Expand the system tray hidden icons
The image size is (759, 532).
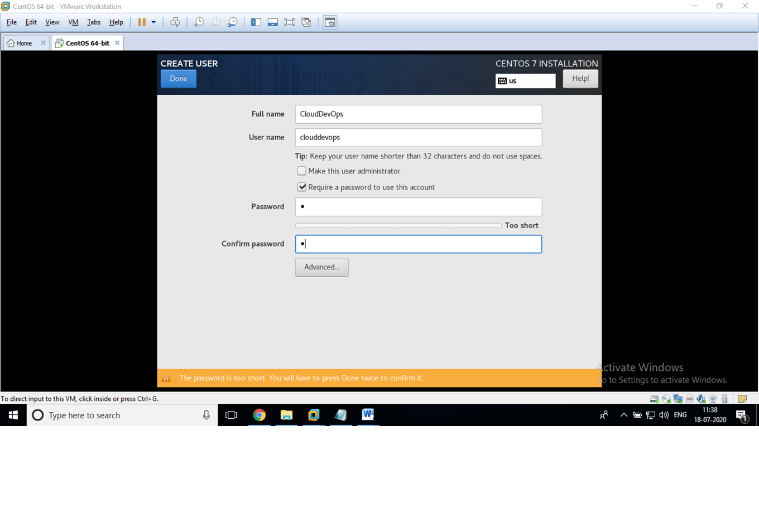[623, 415]
